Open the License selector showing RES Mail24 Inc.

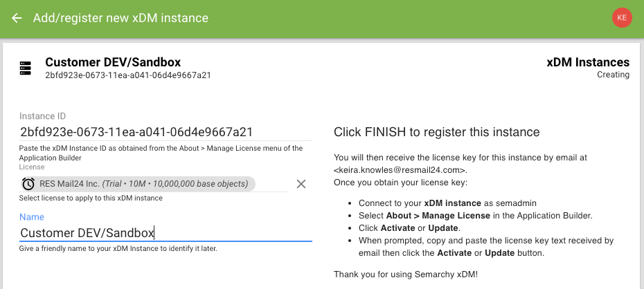coord(153,184)
